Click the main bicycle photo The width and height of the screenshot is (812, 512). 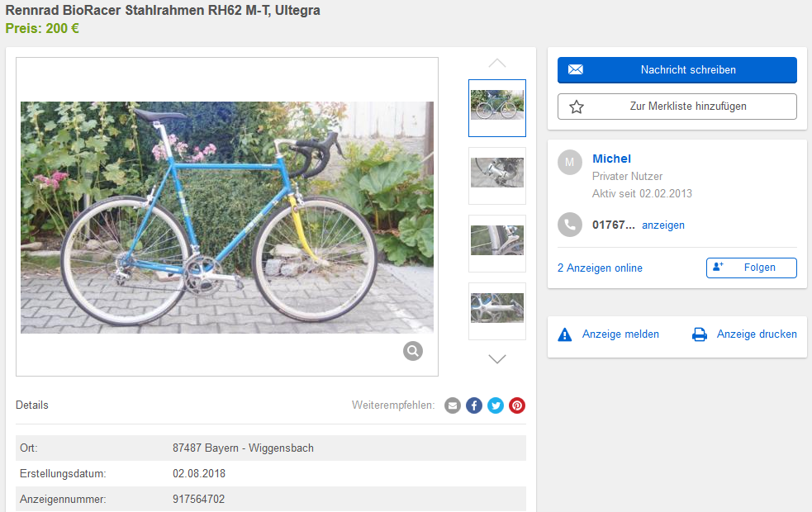click(x=227, y=217)
